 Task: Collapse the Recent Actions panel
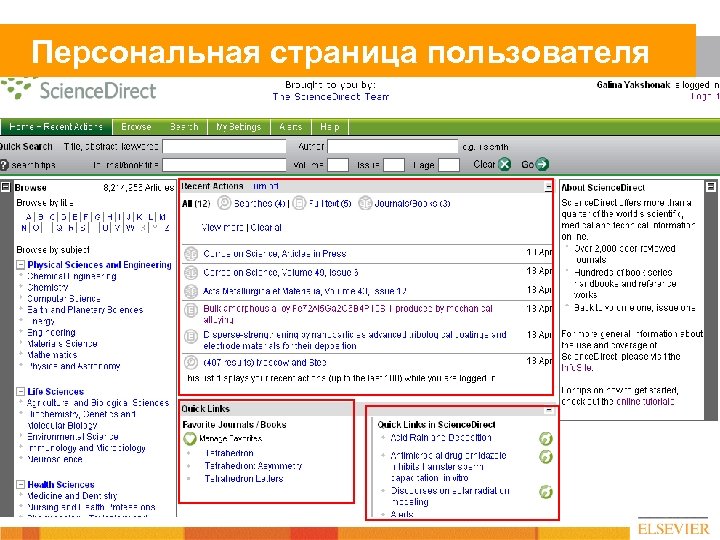548,186
